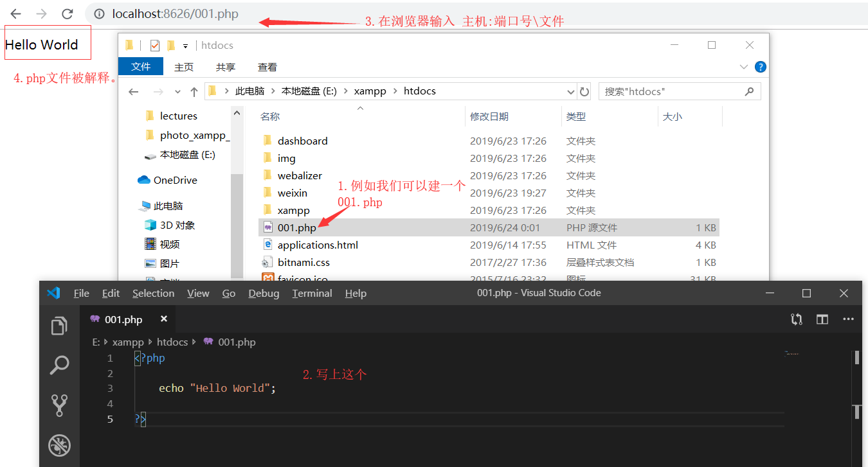Collapse the ribbon with the chevron arrow
The height and width of the screenshot is (467, 868).
pos(743,67)
